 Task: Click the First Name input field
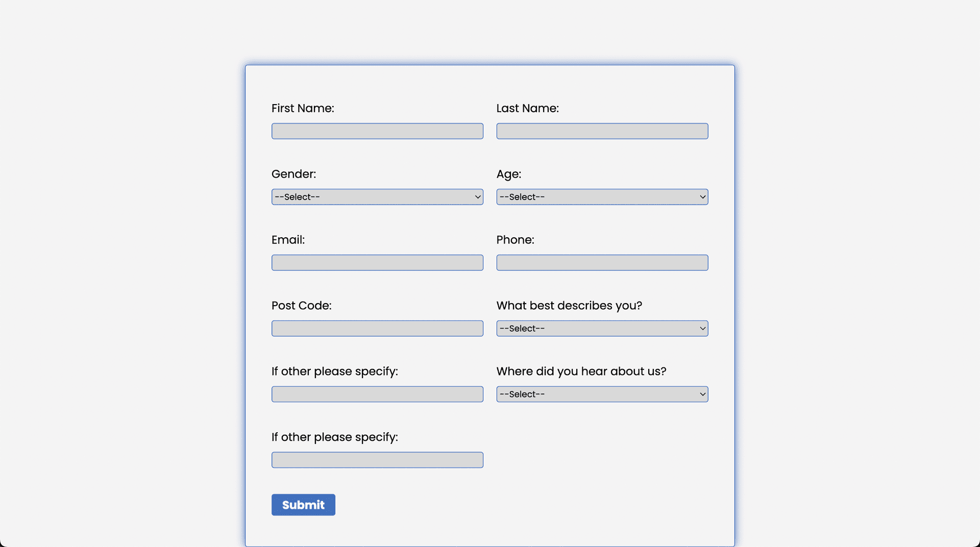[377, 131]
